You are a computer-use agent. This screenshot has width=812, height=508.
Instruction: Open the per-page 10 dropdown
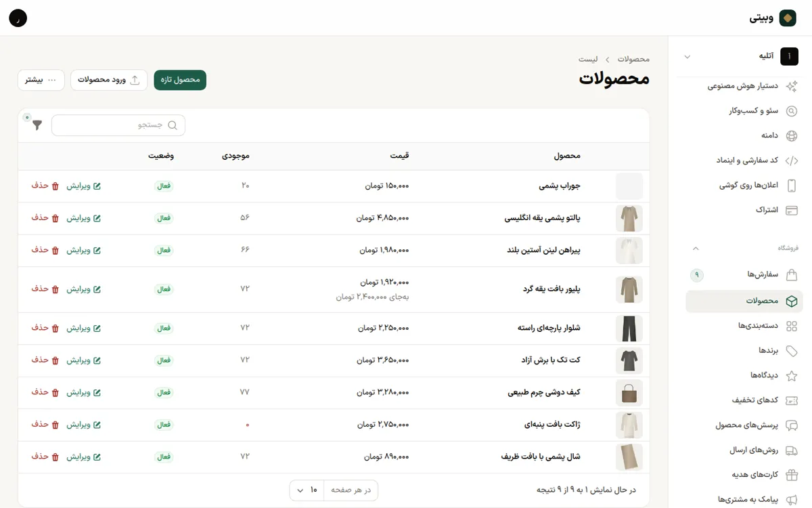pyautogui.click(x=307, y=490)
